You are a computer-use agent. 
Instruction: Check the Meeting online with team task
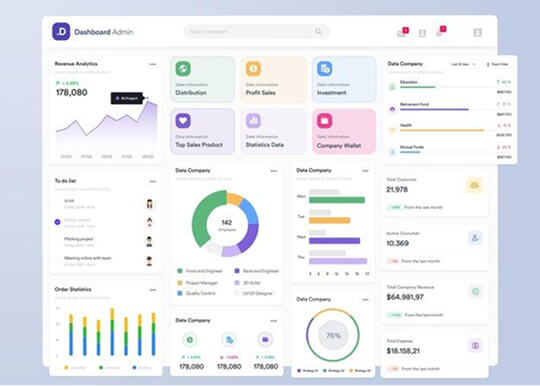point(58,260)
